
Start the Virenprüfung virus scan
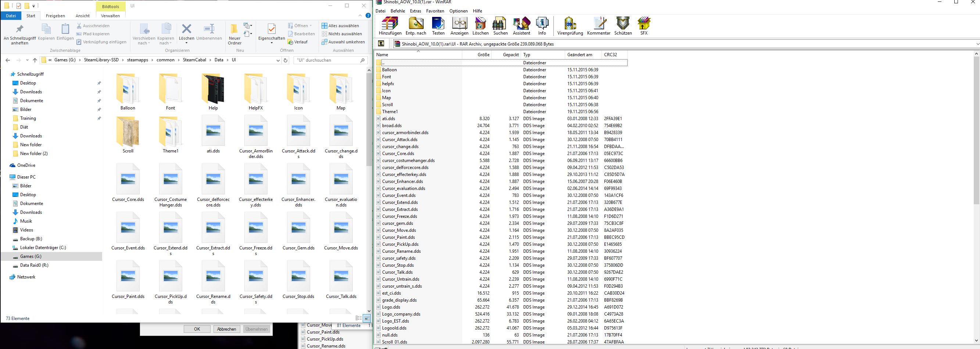pyautogui.click(x=570, y=26)
